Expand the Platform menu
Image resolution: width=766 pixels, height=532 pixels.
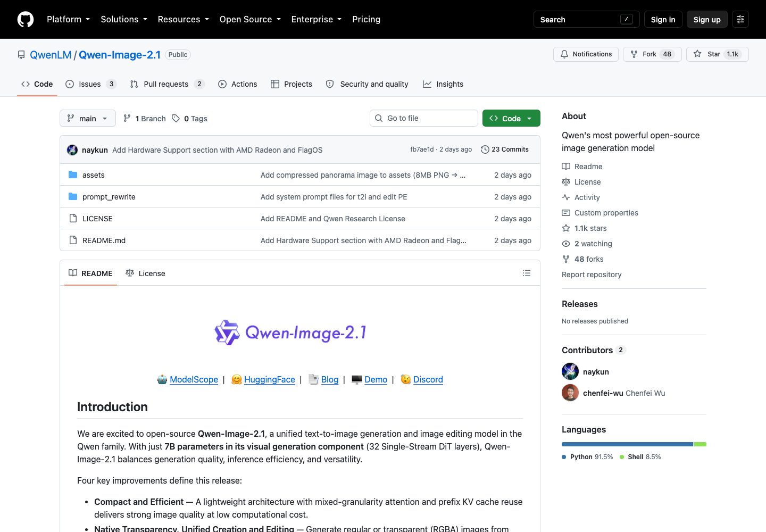[68, 19]
